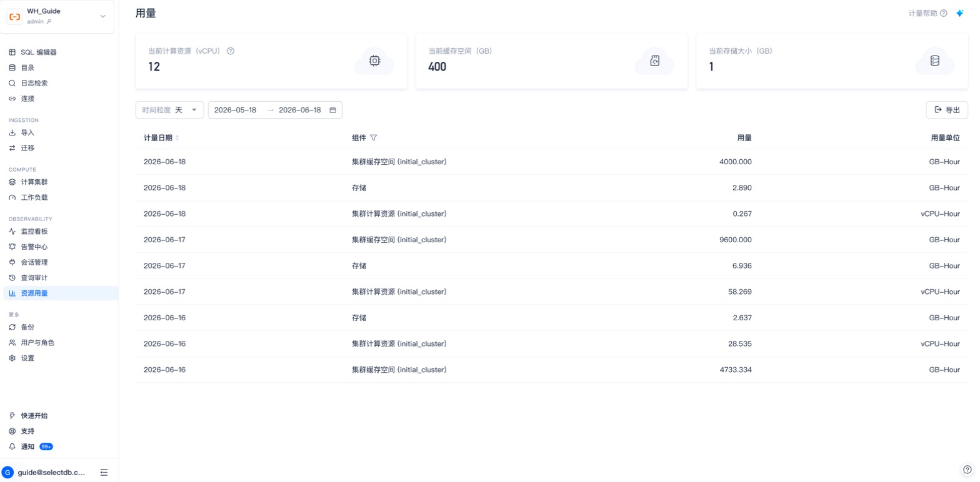Click the 计算集群 layers icon
980x482 pixels.
click(x=12, y=182)
